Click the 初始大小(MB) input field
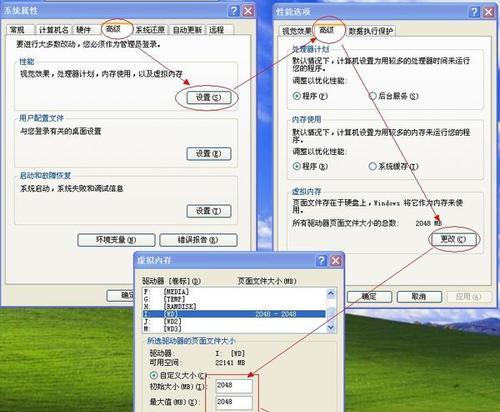This screenshot has height=412, width=500. click(234, 386)
